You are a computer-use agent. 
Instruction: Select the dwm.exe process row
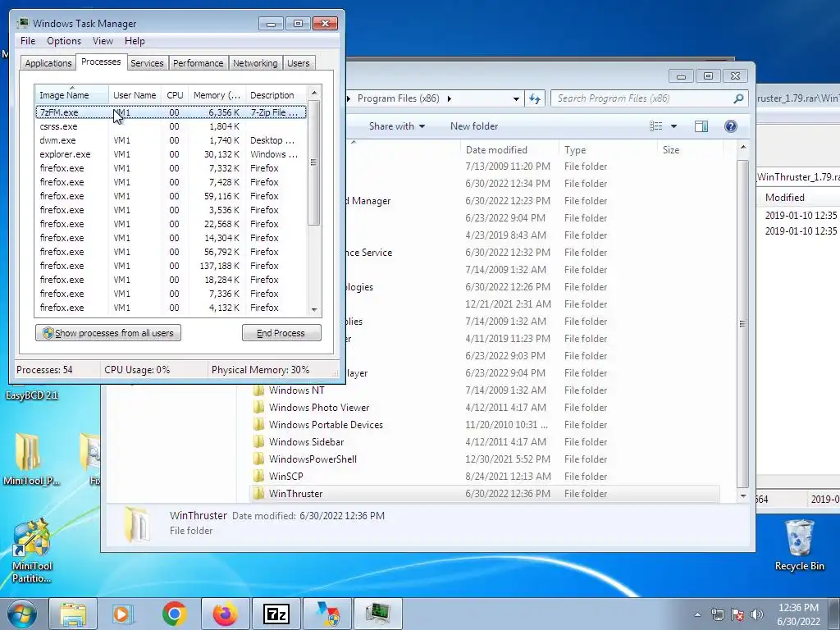pos(171,140)
